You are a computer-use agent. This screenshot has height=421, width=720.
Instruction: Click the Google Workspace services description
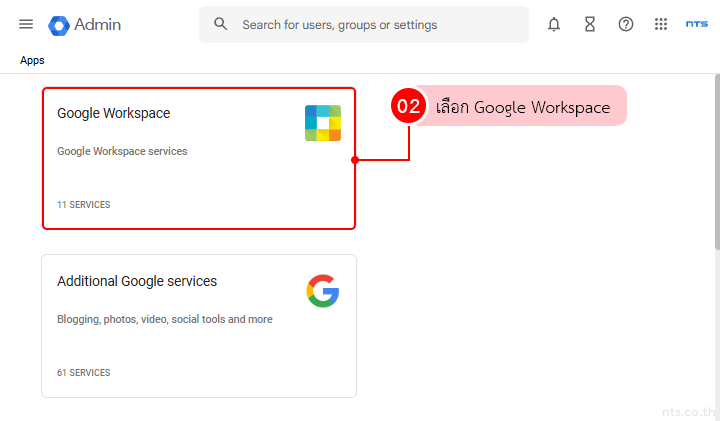[x=122, y=151]
